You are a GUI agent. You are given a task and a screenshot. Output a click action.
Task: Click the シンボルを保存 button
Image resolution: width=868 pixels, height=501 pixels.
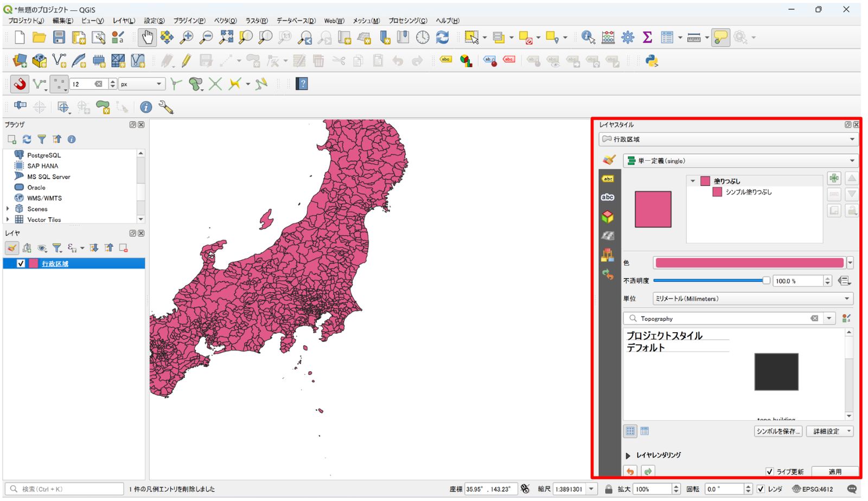coord(778,431)
